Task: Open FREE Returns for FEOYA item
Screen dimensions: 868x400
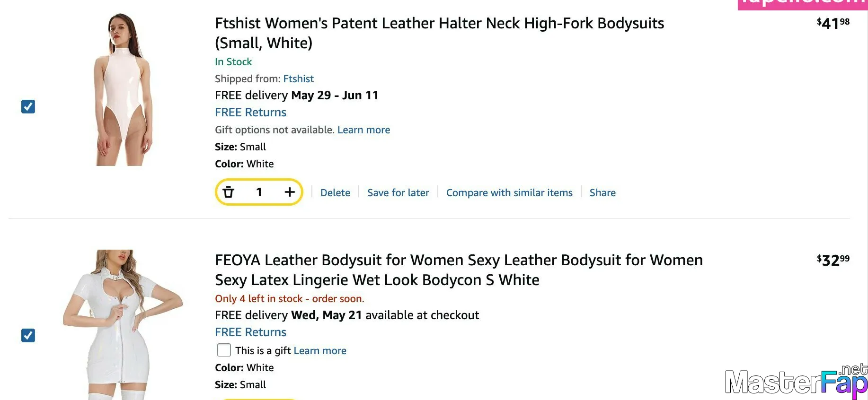Action: tap(250, 332)
